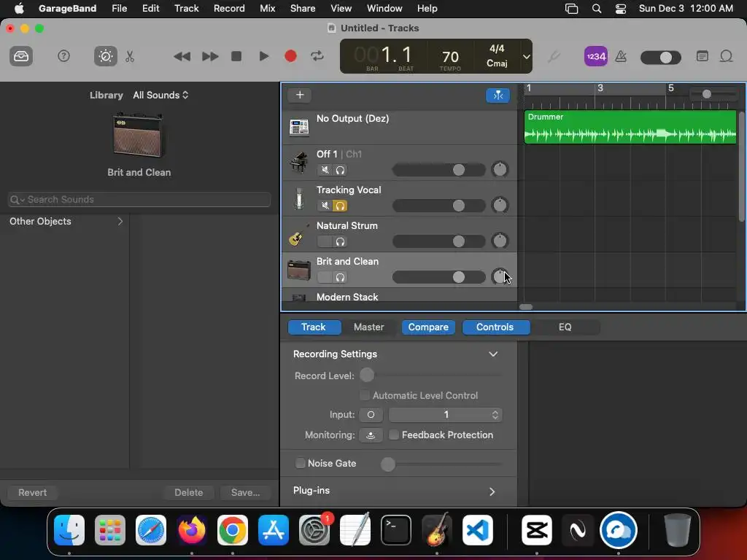Adjust the Tracking Vocal volume slider
This screenshot has width=747, height=560.
pos(438,206)
